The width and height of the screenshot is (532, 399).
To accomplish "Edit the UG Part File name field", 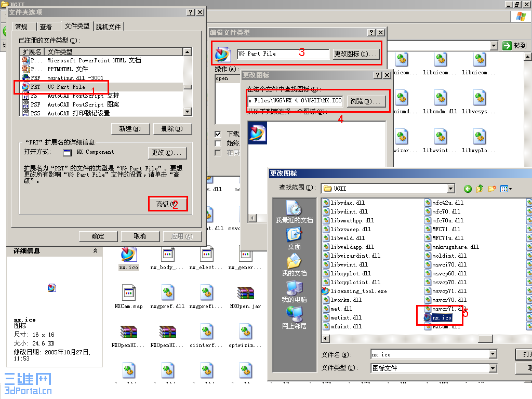I will pos(283,54).
